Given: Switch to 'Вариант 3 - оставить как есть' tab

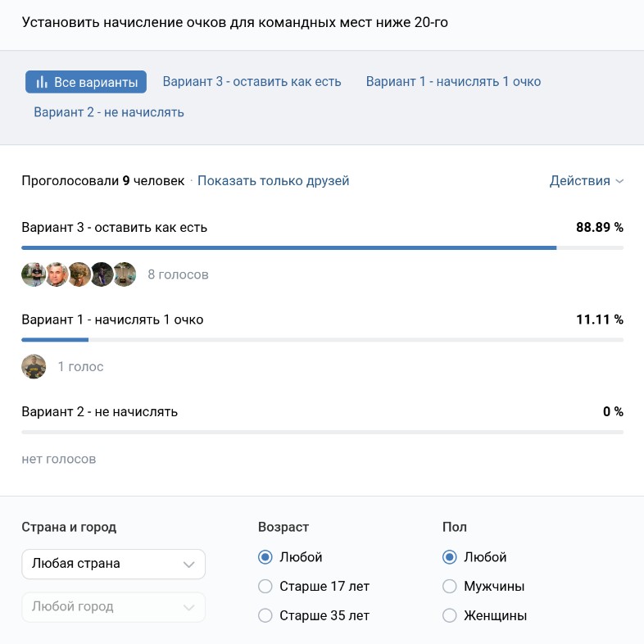Looking at the screenshot, I should pos(252,82).
